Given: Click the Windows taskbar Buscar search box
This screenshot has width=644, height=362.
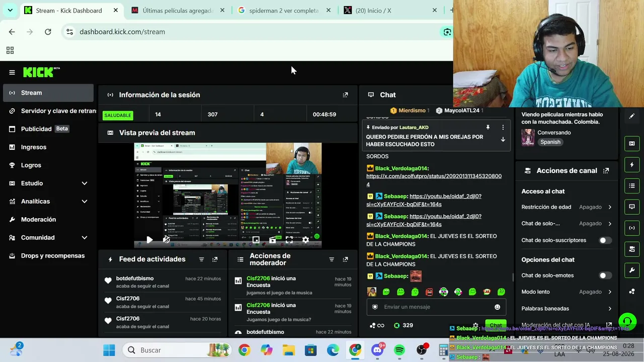Looking at the screenshot, I should pyautogui.click(x=176, y=350).
